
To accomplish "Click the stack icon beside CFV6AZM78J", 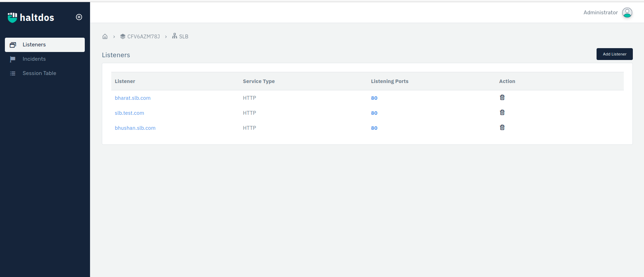I will click(x=123, y=36).
